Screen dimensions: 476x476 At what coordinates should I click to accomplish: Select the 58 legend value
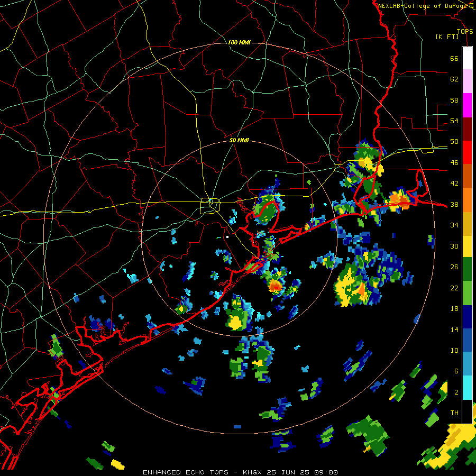pos(454,100)
